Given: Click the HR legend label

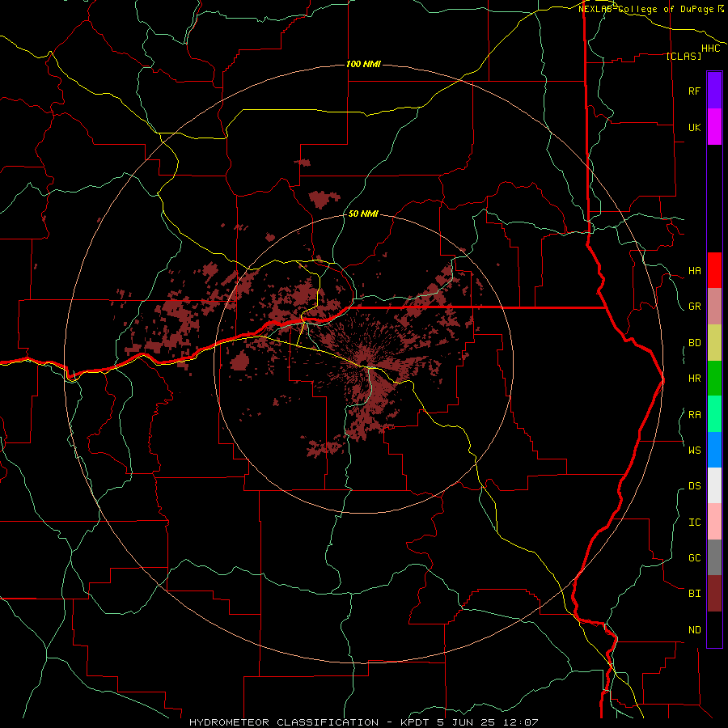Looking at the screenshot, I should tap(694, 379).
